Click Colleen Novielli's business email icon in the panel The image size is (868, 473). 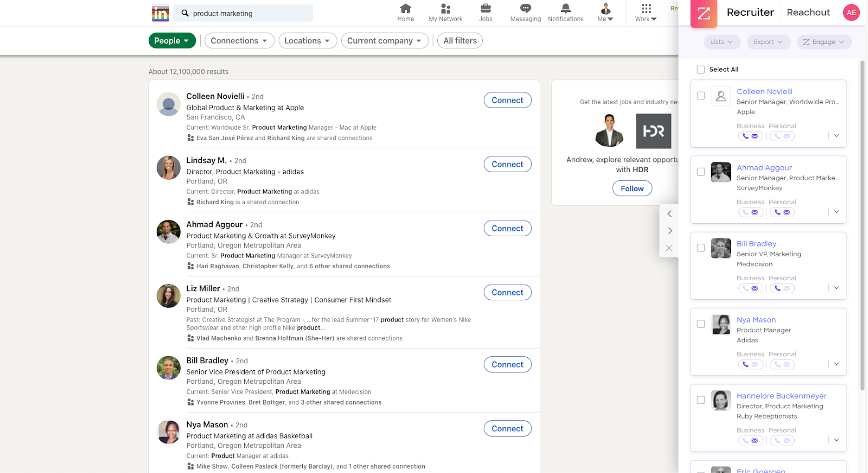coord(755,136)
